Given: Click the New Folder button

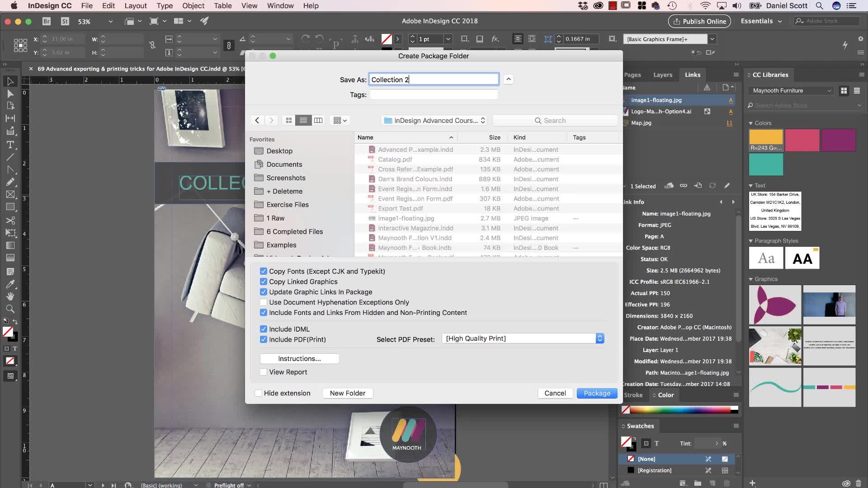Looking at the screenshot, I should pyautogui.click(x=347, y=393).
